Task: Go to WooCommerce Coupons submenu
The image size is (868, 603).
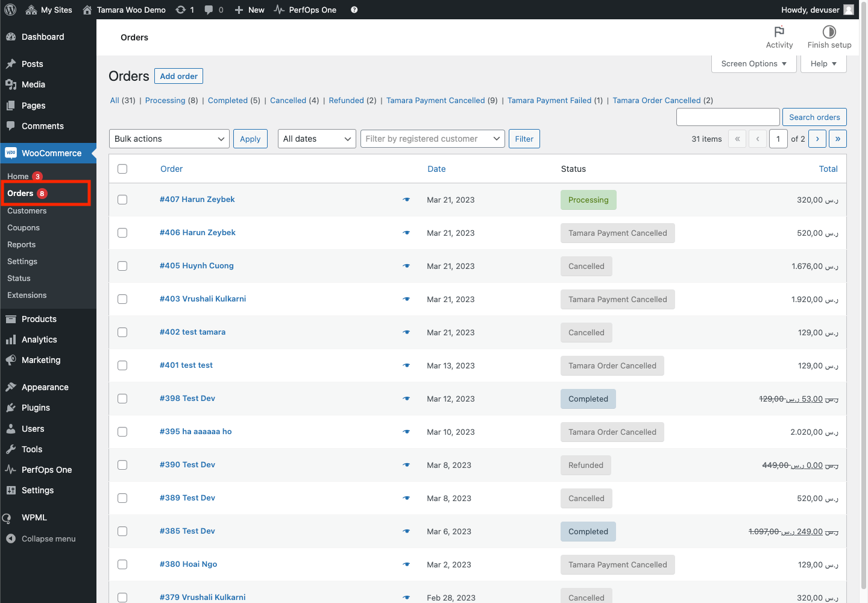Action: pos(24,227)
